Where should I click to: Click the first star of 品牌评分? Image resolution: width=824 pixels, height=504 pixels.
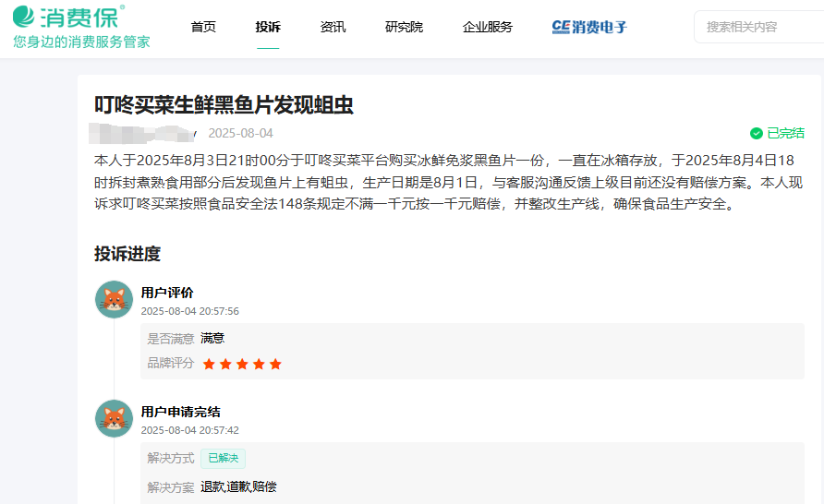209,364
